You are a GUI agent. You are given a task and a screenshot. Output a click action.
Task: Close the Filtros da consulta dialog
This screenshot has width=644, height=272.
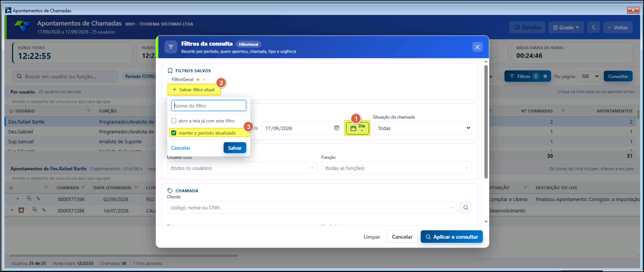pos(477,47)
